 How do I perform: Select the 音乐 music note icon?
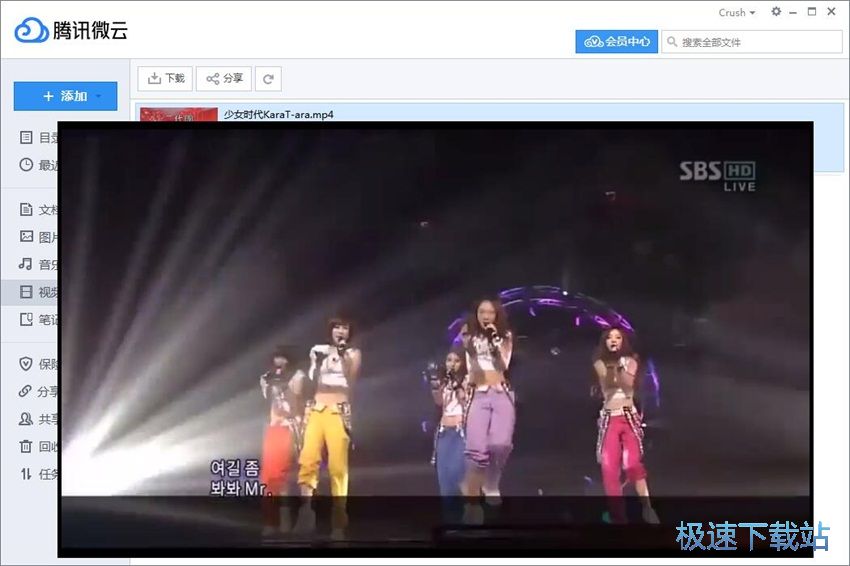coord(25,264)
